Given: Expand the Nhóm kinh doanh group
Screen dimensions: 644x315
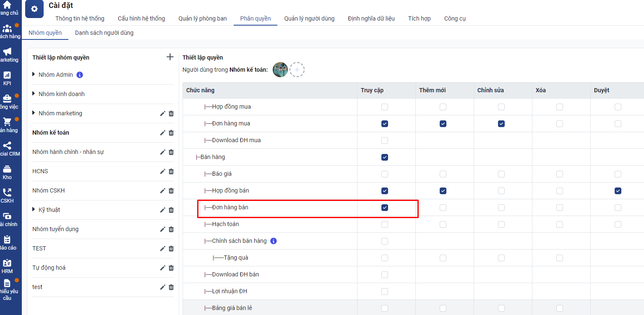Looking at the screenshot, I should click(x=34, y=94).
